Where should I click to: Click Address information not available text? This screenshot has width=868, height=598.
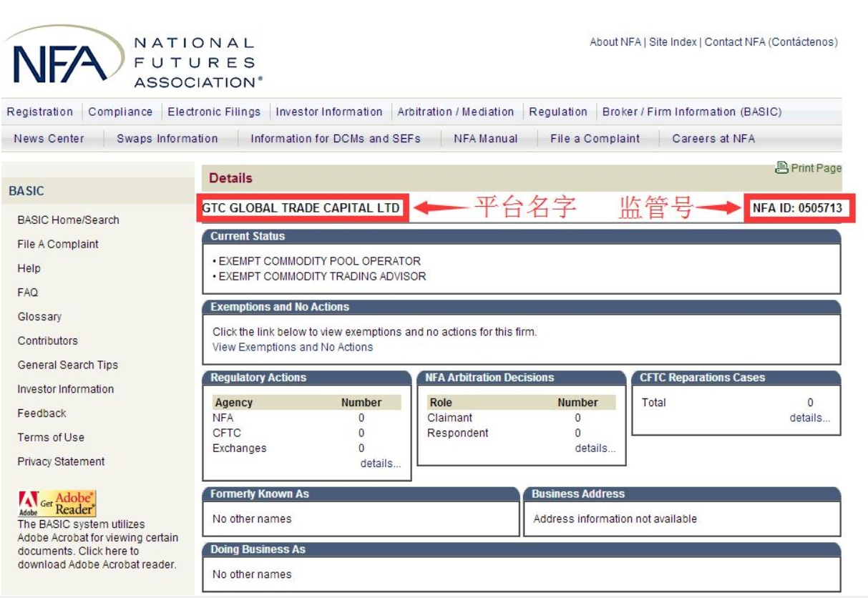click(x=615, y=519)
